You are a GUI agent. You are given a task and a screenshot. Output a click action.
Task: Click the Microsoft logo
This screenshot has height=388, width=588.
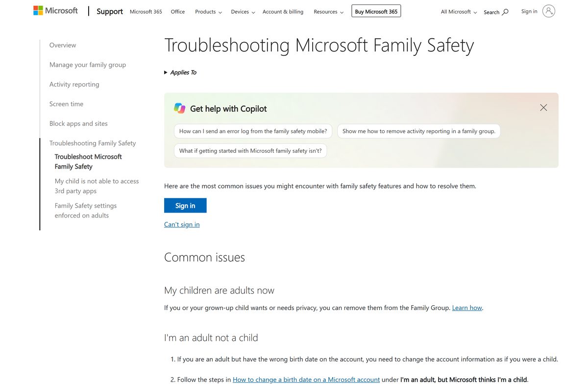pyautogui.click(x=55, y=11)
